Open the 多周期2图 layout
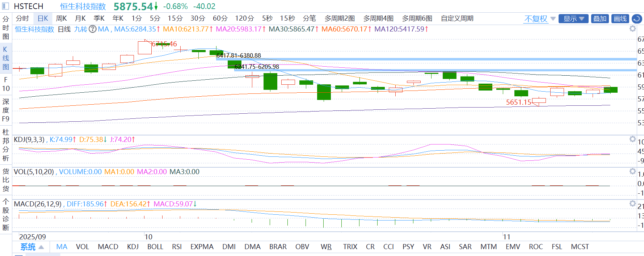Viewport: 644px width, 256px height. pos(340,18)
